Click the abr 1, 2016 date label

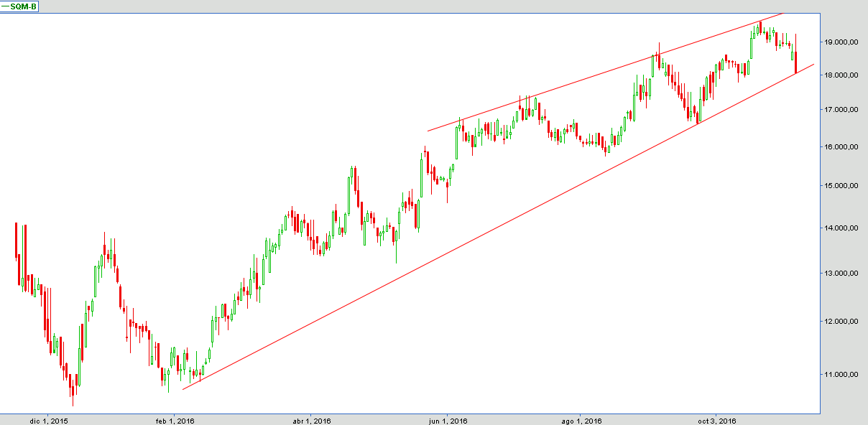point(311,420)
